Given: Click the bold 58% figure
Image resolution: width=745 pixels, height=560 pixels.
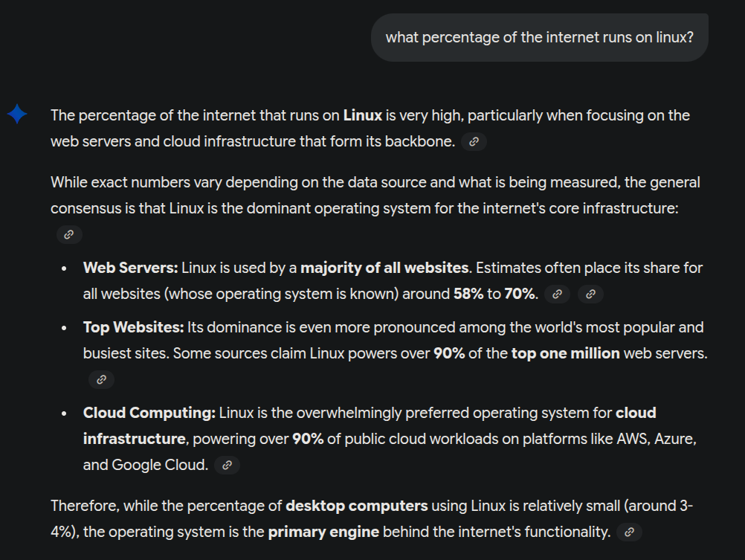Looking at the screenshot, I should tap(468, 294).
